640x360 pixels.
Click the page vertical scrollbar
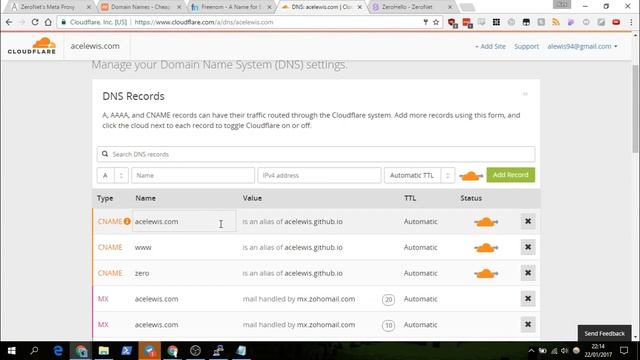click(636, 108)
